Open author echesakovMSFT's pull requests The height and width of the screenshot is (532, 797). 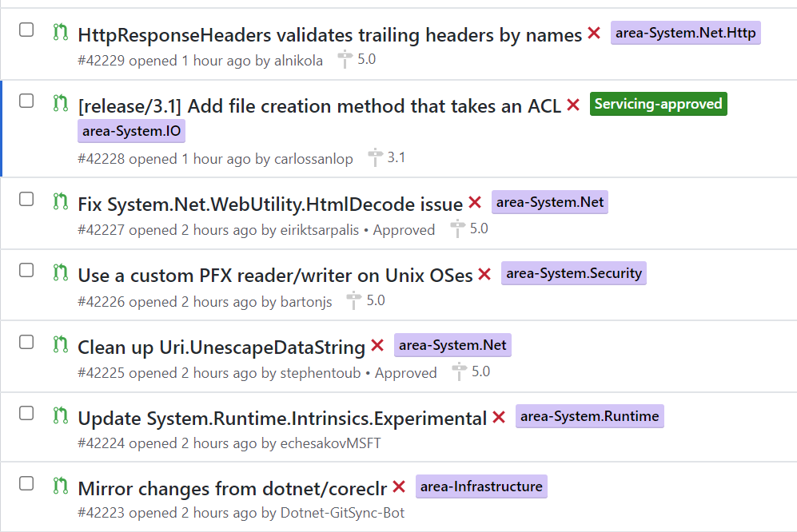(x=330, y=443)
